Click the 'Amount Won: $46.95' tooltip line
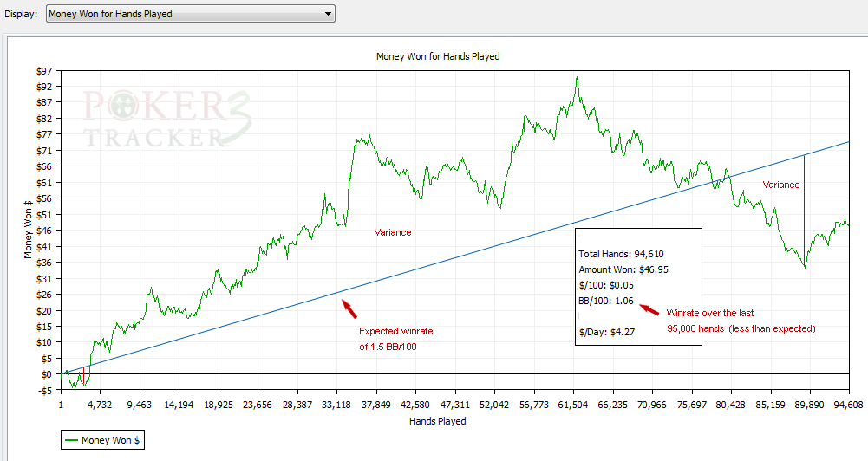 tap(623, 269)
